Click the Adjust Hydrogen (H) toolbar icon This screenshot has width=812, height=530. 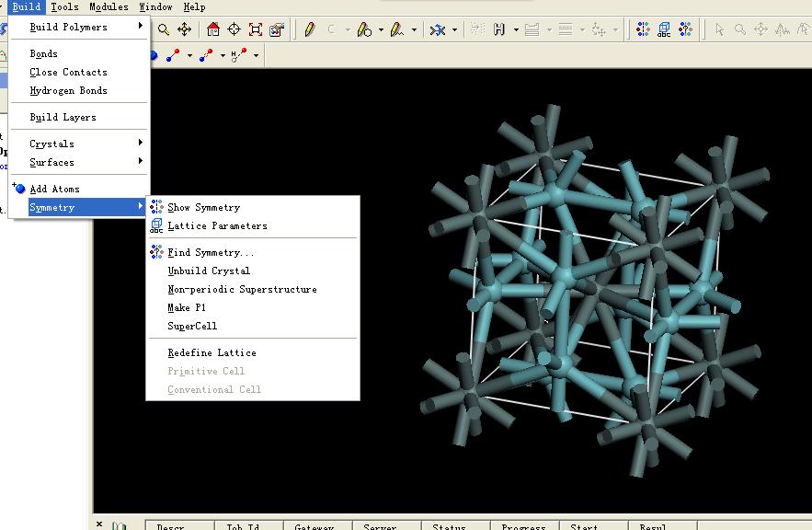click(498, 29)
